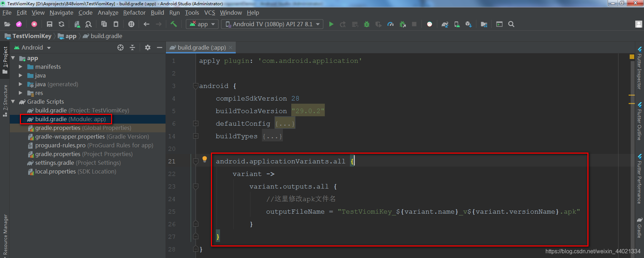This screenshot has height=258, width=644.
Task: Open Project panel settings gear
Action: point(148,47)
